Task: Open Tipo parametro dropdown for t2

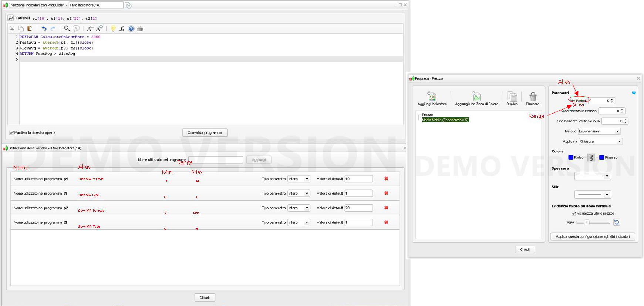Action: (299, 222)
